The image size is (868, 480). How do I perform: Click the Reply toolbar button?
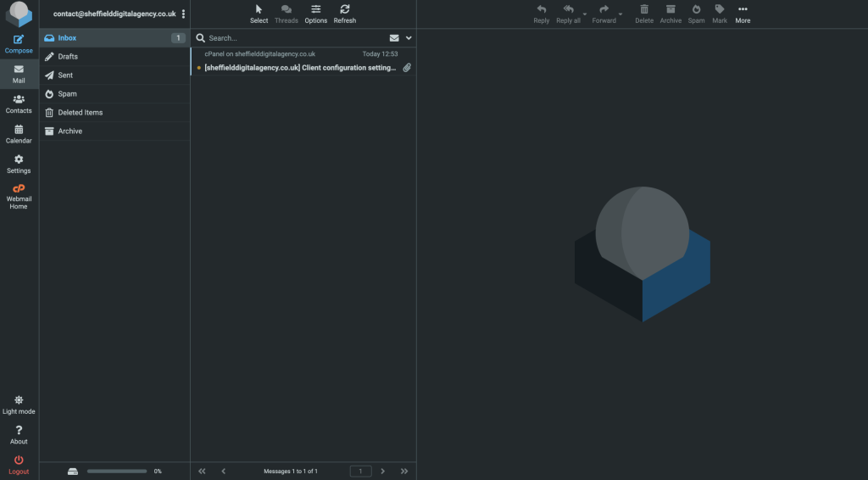542,14
